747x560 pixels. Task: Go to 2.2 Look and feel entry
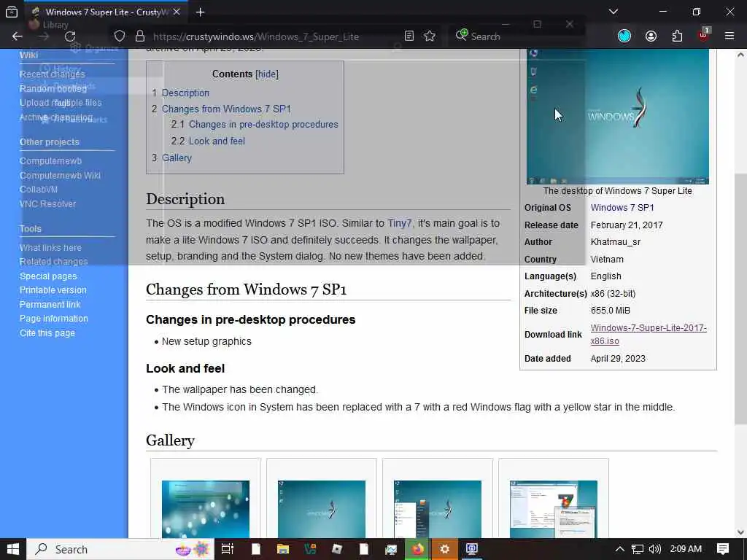tap(208, 141)
